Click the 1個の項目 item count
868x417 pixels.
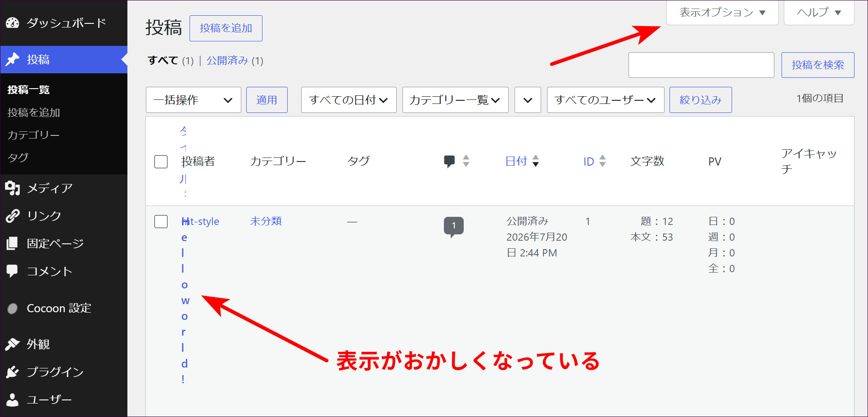click(x=820, y=99)
